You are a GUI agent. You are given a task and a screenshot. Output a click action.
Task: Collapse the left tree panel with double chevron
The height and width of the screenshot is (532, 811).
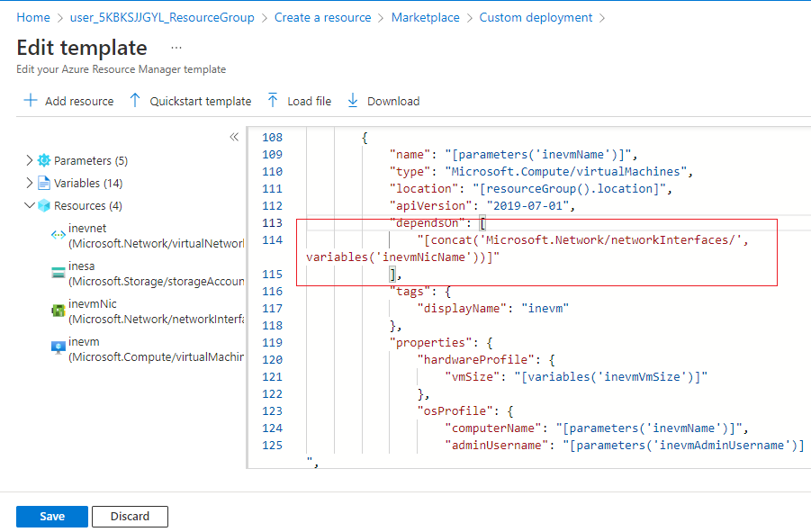coord(234,137)
